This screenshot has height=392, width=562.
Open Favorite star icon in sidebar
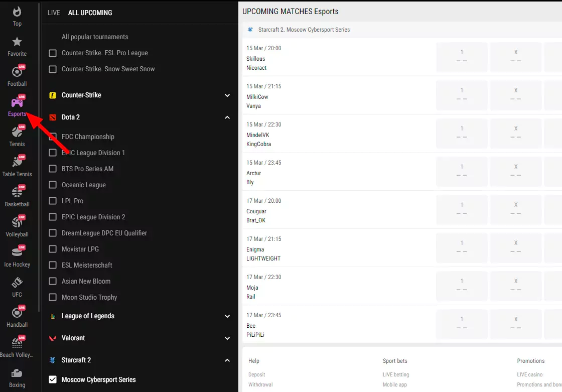[x=17, y=42]
